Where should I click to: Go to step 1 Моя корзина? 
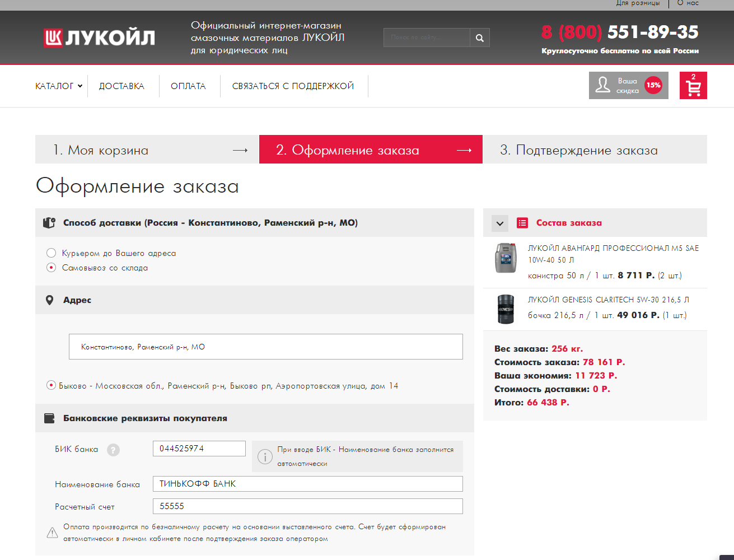(x=147, y=150)
